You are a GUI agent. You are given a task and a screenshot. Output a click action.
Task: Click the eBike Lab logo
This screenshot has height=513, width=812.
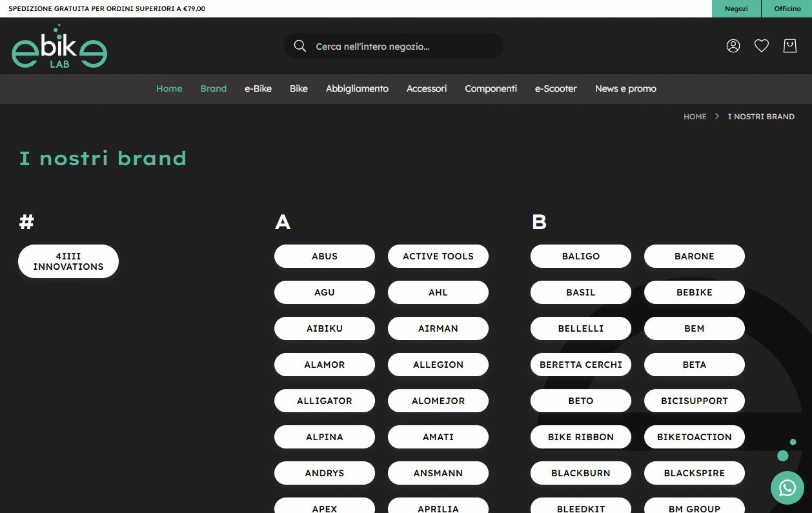pos(59,46)
